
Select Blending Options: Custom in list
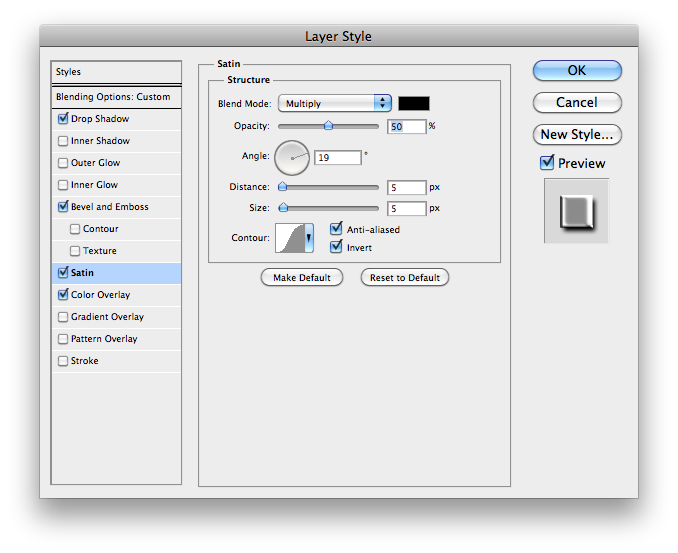coord(112,97)
